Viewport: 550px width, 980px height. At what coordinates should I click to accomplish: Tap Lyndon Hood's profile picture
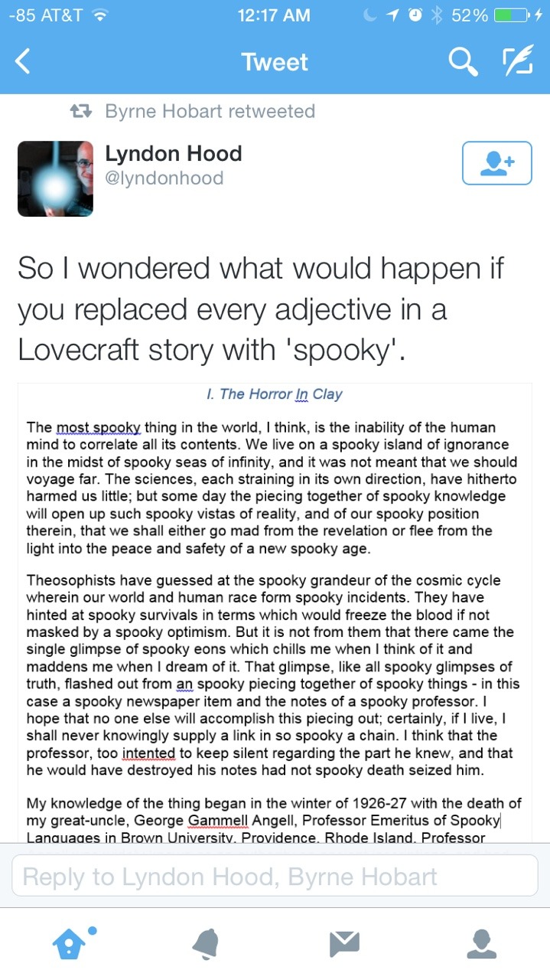(x=55, y=178)
